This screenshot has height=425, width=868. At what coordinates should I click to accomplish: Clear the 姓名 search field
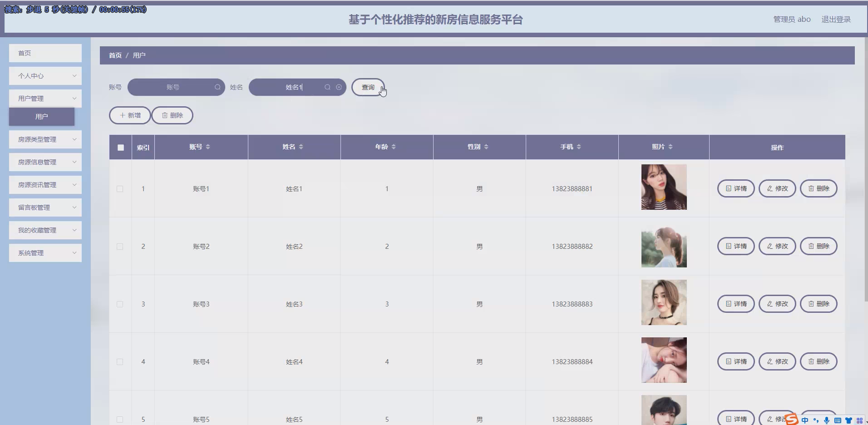339,87
